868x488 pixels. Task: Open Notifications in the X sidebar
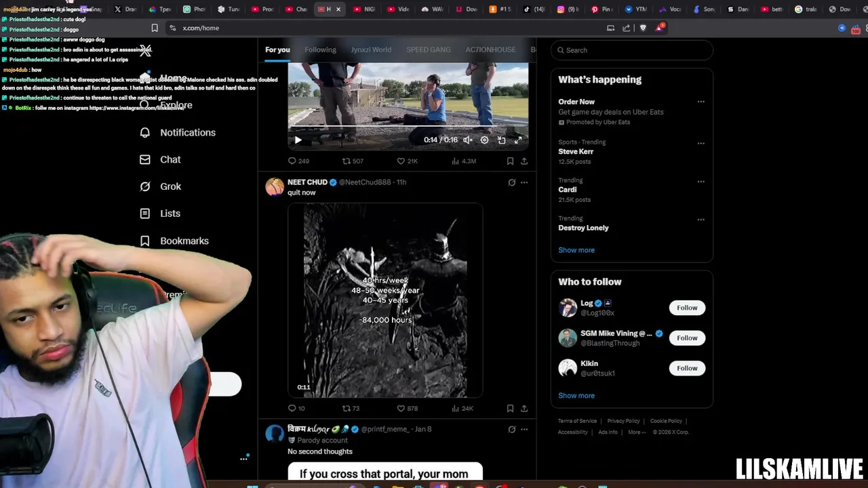[178, 132]
